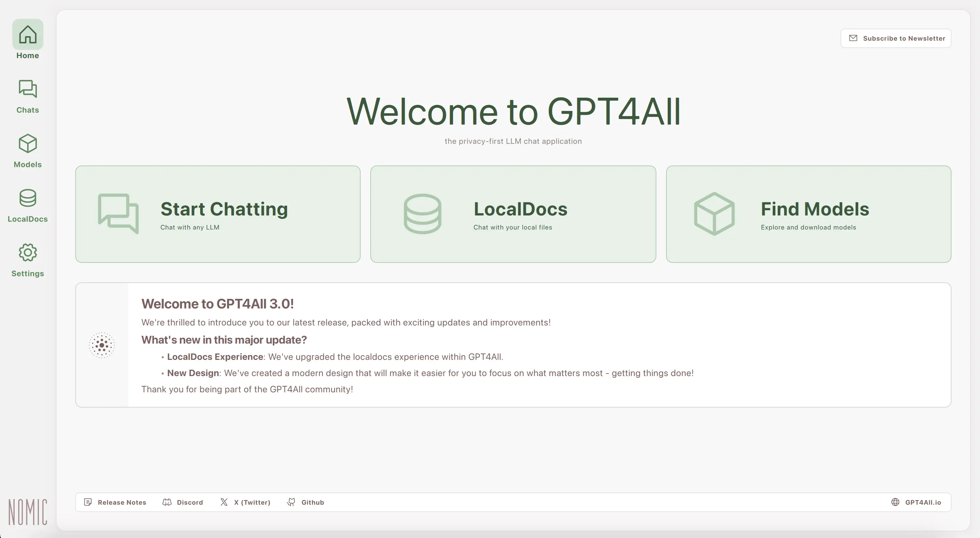Click the Discord icon in footer

[167, 502]
